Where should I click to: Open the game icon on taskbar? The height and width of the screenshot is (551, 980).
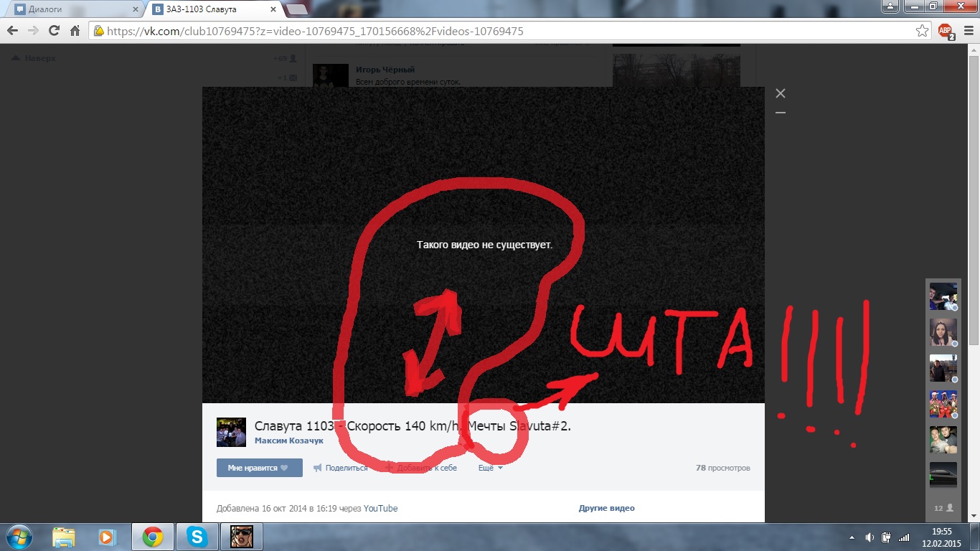click(x=241, y=537)
